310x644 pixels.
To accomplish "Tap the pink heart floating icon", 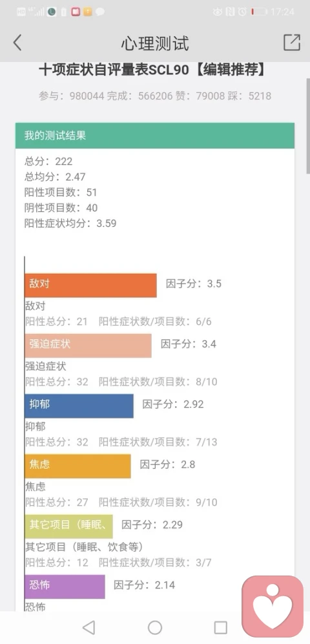I will pyautogui.click(x=273, y=607).
